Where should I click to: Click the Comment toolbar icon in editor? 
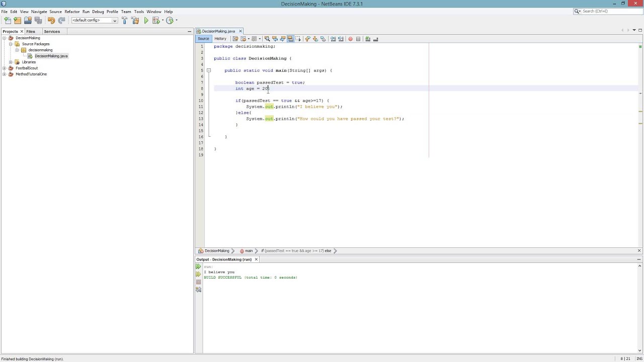pos(368,39)
